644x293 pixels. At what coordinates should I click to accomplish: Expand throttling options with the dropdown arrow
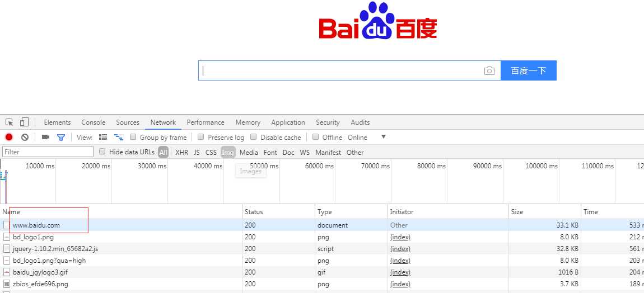click(384, 136)
